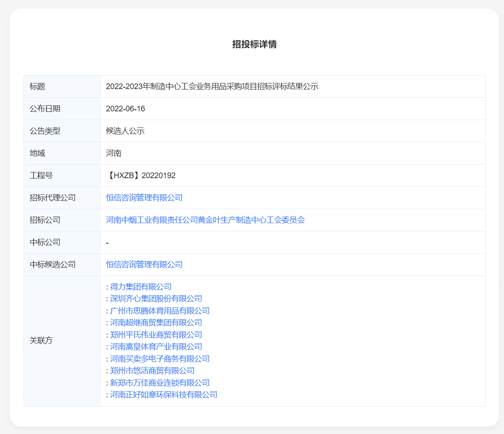Click 河南正好如意环保科技有限公司 link
The height and width of the screenshot is (434, 504).
pyautogui.click(x=164, y=395)
